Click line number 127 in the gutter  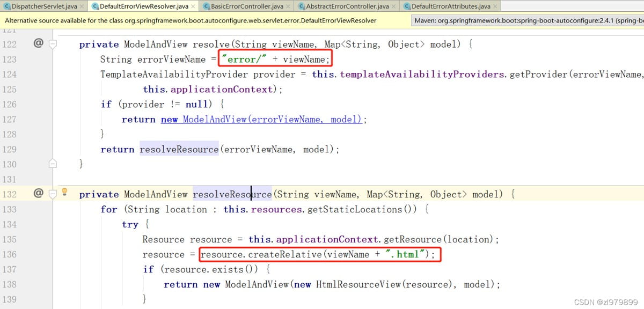coord(9,119)
